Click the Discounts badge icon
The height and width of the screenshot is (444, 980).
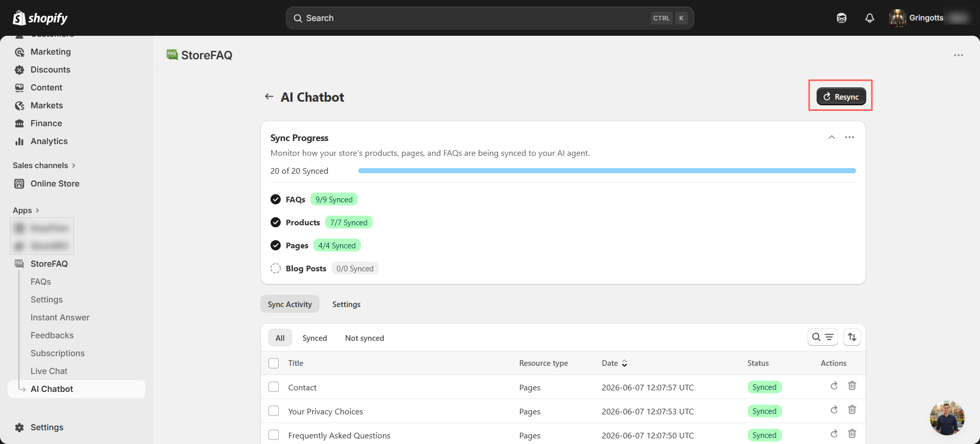(x=19, y=70)
